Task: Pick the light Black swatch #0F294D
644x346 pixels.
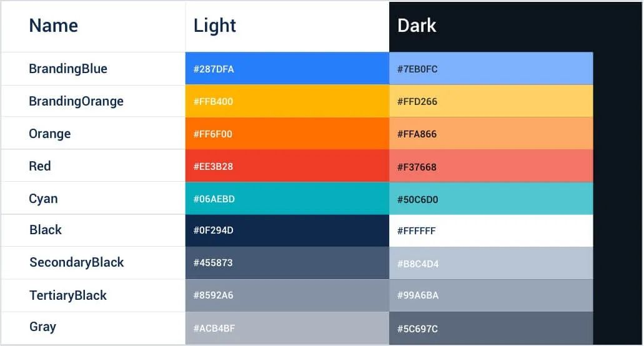Action: tap(287, 230)
